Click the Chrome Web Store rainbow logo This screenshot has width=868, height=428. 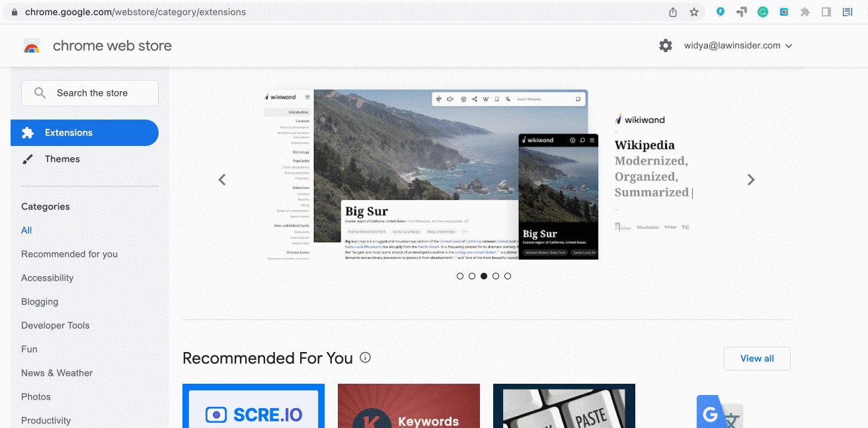(32, 46)
